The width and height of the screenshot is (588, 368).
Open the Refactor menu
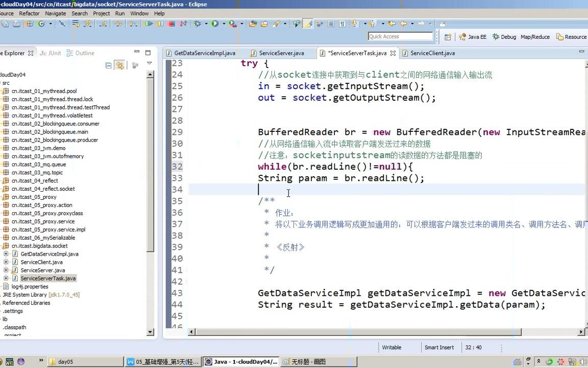pos(29,13)
